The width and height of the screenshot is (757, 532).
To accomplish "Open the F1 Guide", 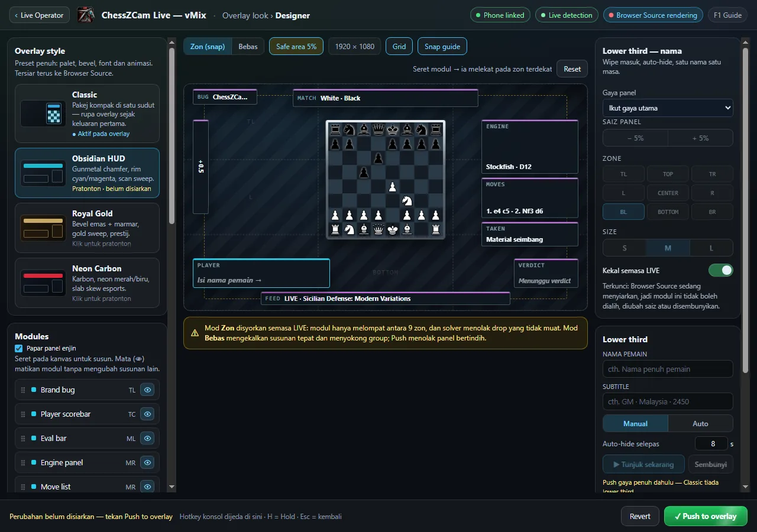I will pos(727,15).
